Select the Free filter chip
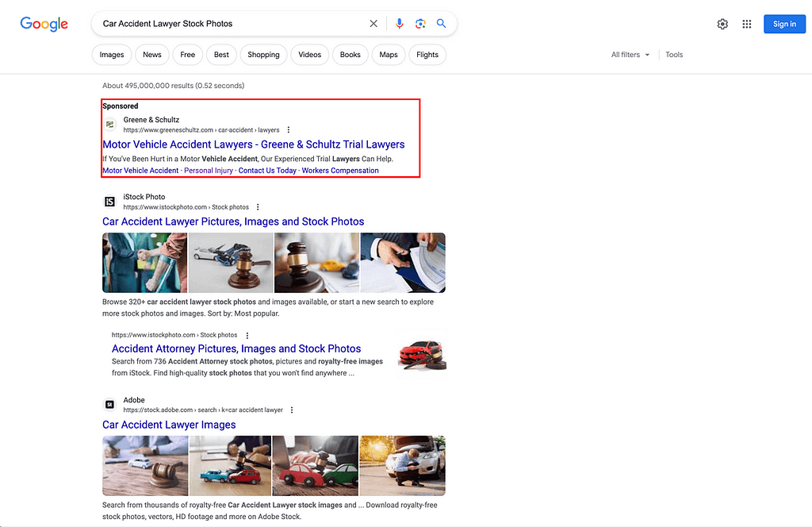The image size is (812, 527). click(187, 55)
